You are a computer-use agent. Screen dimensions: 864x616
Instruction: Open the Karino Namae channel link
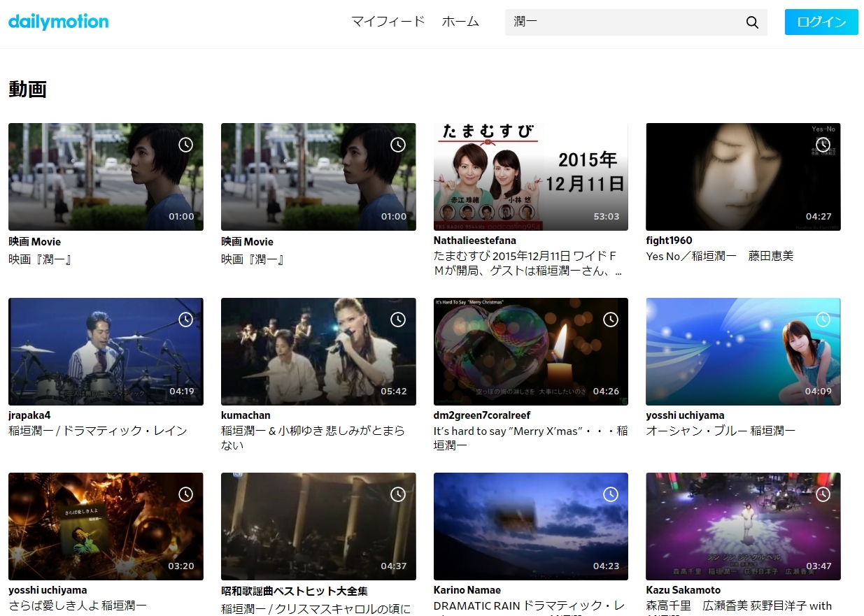point(467,590)
